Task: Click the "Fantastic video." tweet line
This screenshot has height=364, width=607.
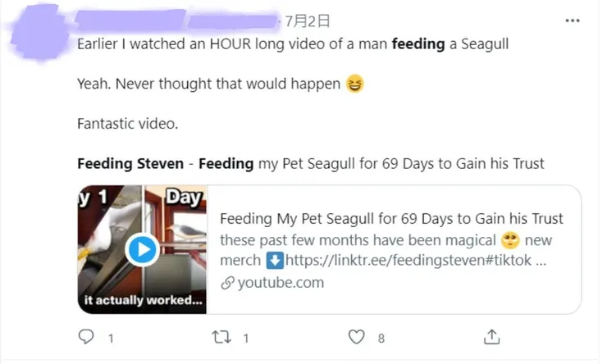Action: click(x=127, y=124)
